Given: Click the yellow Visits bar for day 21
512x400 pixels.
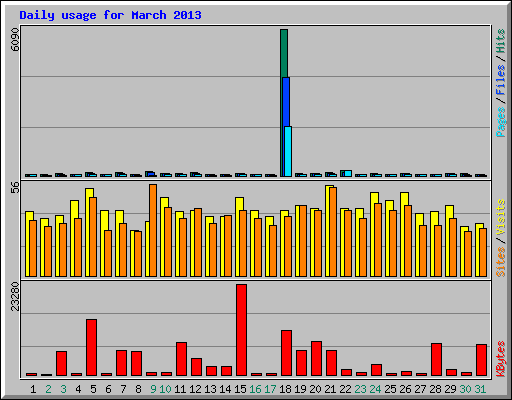Looking at the screenshot, I should tap(327, 231).
